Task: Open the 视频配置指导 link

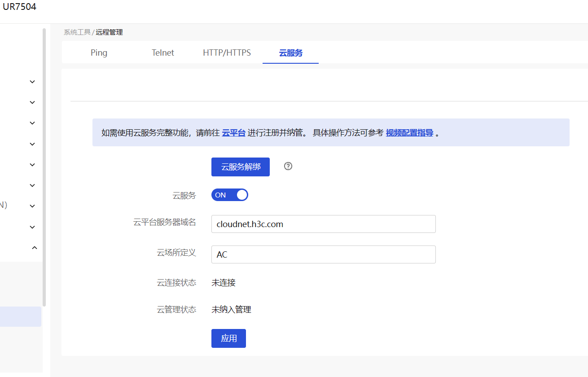Action: (409, 133)
